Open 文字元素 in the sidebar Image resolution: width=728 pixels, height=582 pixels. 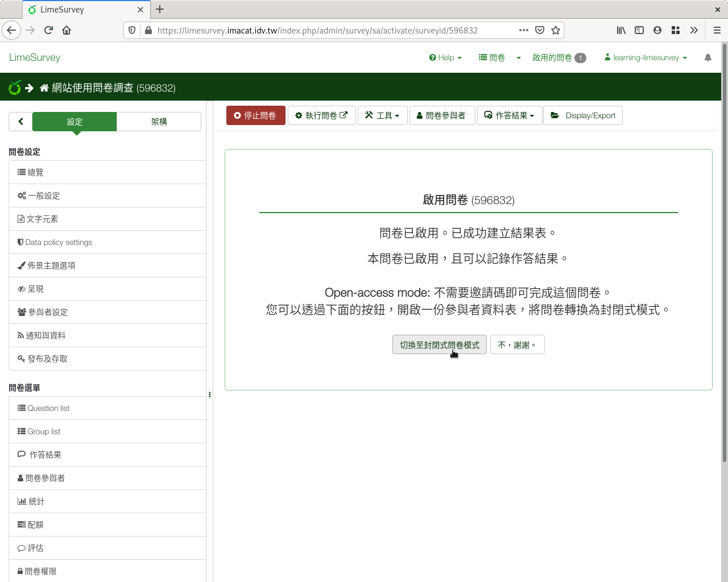107,219
